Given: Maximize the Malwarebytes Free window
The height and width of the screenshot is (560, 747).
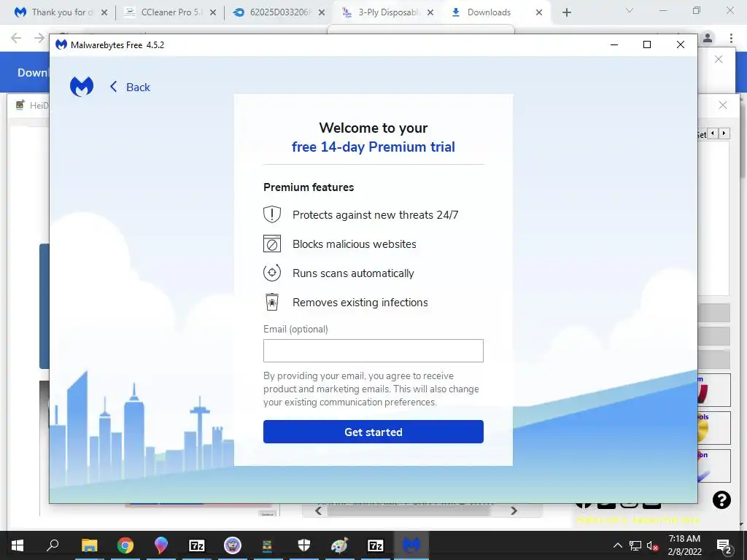Looking at the screenshot, I should 647,44.
